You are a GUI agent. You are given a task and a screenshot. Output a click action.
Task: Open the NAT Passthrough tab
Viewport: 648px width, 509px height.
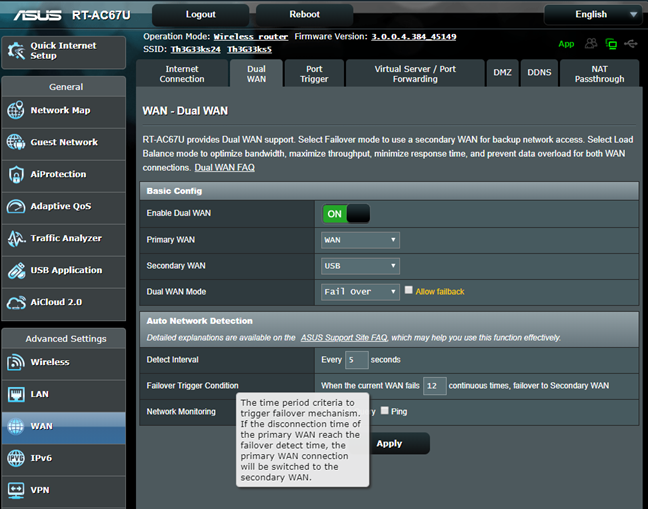click(599, 74)
